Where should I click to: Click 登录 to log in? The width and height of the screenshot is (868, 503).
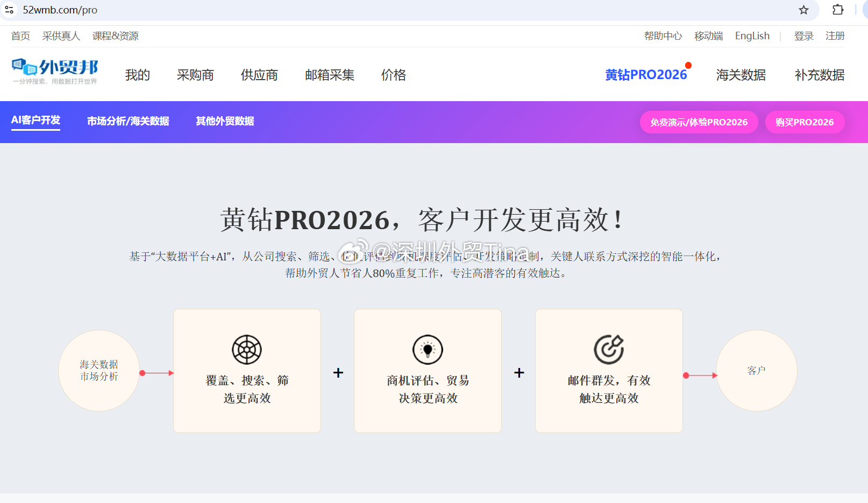(804, 36)
